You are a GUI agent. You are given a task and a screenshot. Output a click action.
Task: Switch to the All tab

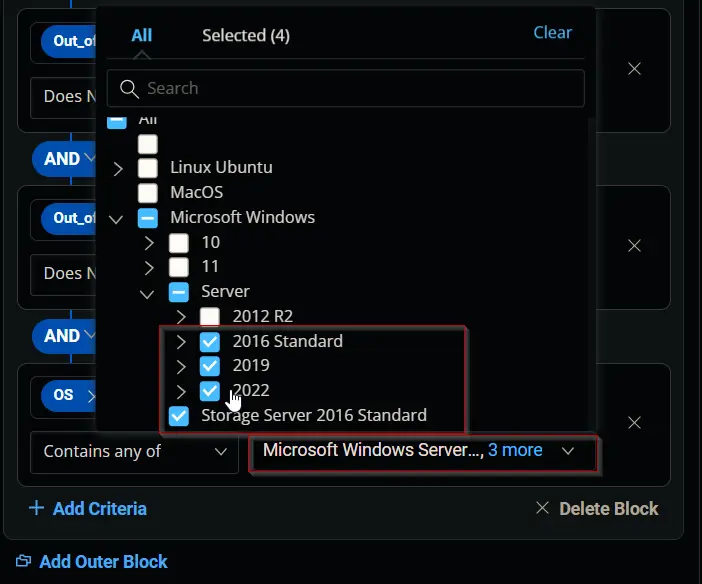pos(141,35)
